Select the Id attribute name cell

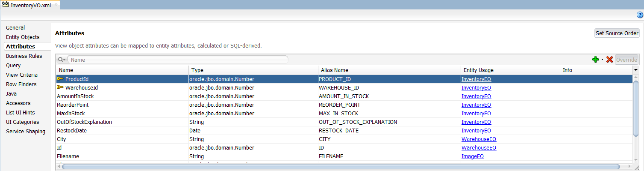[122, 147]
